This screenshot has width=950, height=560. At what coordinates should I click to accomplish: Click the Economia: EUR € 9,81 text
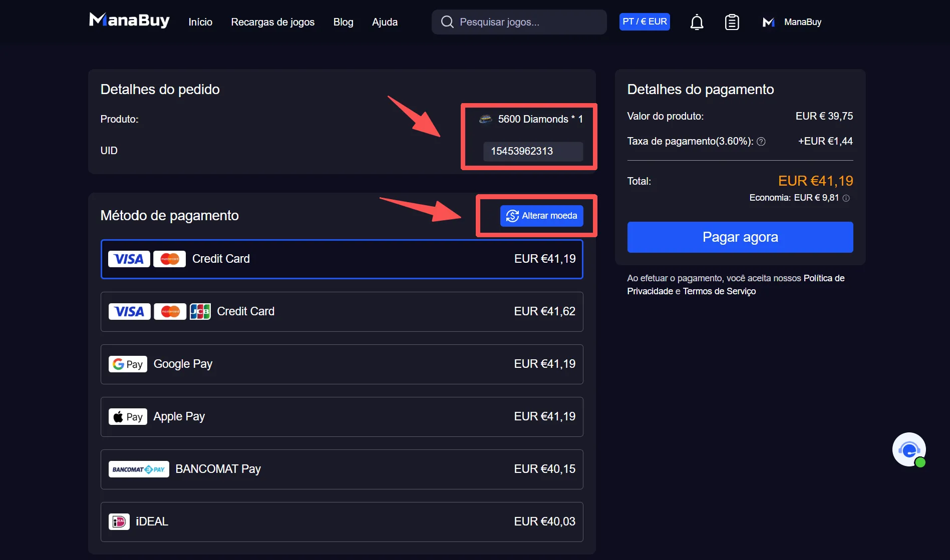794,198
